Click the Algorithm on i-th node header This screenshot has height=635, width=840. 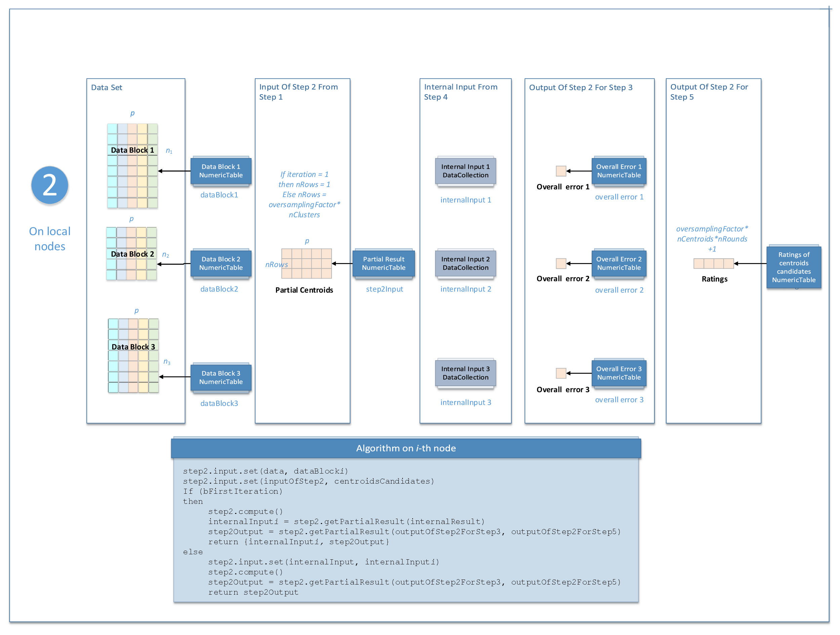[406, 448]
